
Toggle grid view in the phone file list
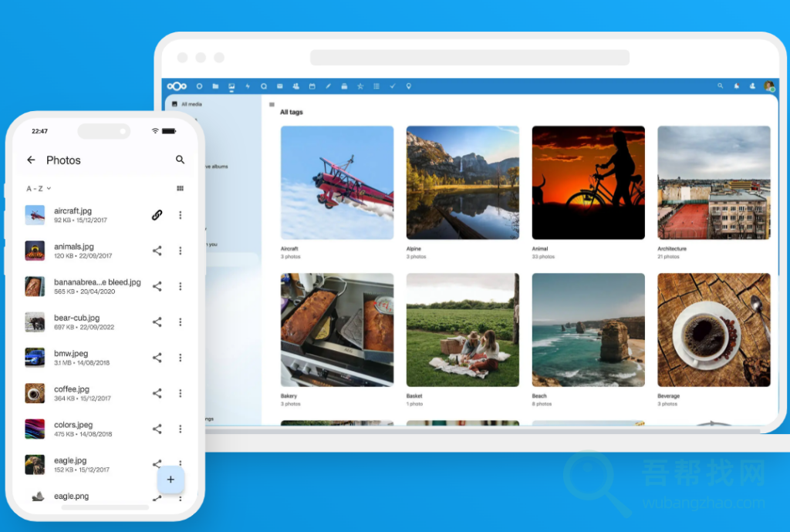(x=180, y=188)
